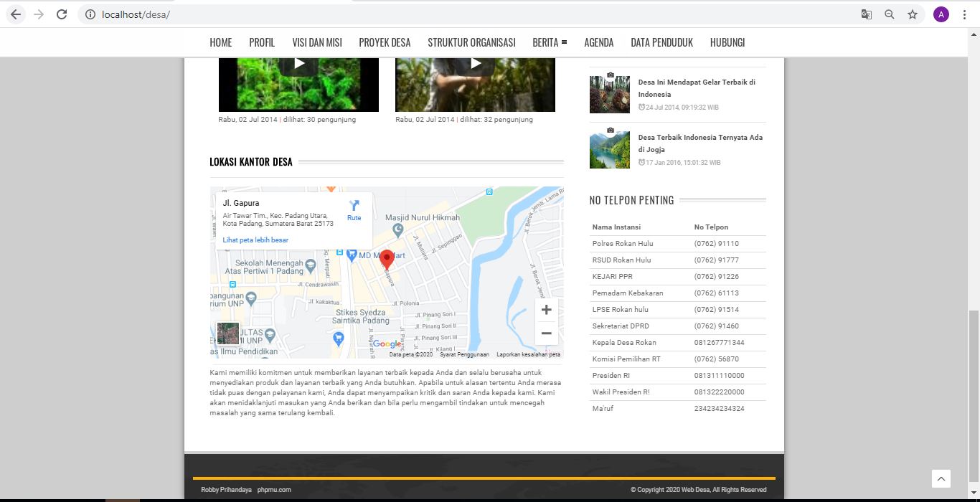
Task: Click the satellite view thumbnail on map
Action: 228,333
